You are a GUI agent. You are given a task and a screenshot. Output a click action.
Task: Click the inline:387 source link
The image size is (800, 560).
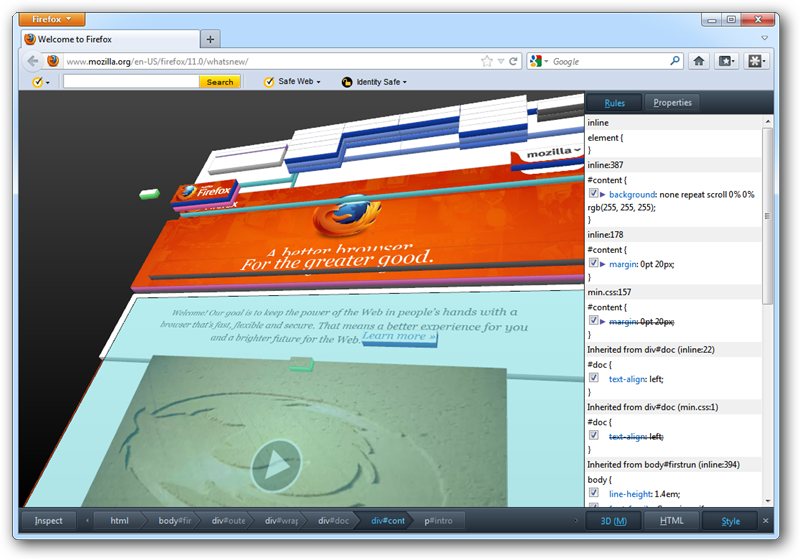pyautogui.click(x=605, y=165)
